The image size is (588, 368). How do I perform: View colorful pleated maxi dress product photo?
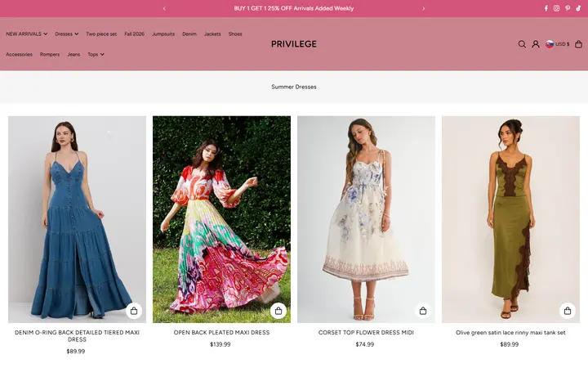pos(221,219)
